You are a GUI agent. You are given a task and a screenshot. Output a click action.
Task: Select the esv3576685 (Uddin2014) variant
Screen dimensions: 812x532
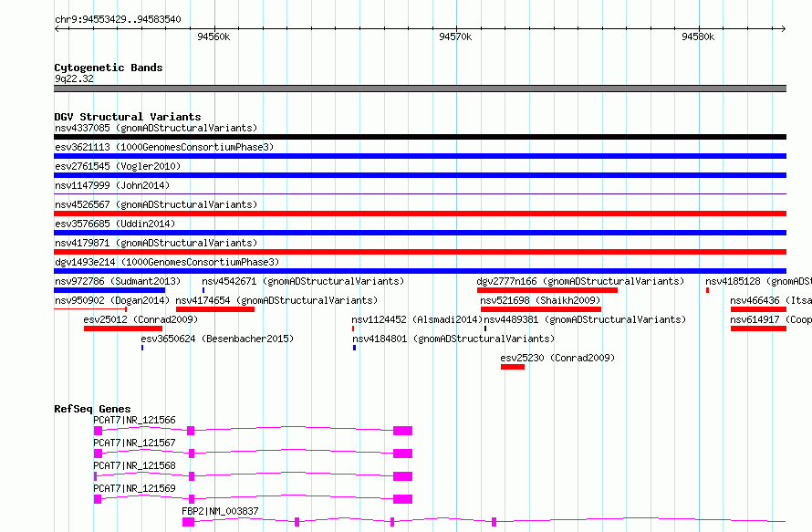tap(115, 224)
